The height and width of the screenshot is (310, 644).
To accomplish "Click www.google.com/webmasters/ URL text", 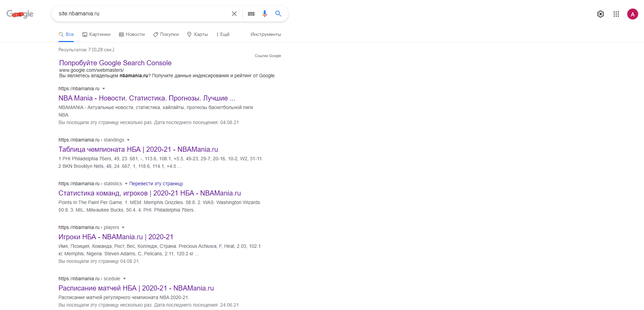I will coord(91,70).
